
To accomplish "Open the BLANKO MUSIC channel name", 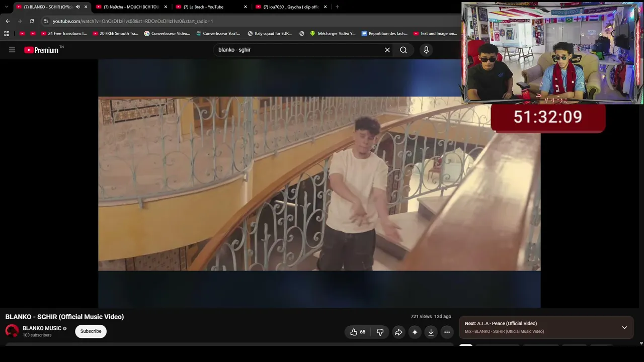I will (42, 328).
